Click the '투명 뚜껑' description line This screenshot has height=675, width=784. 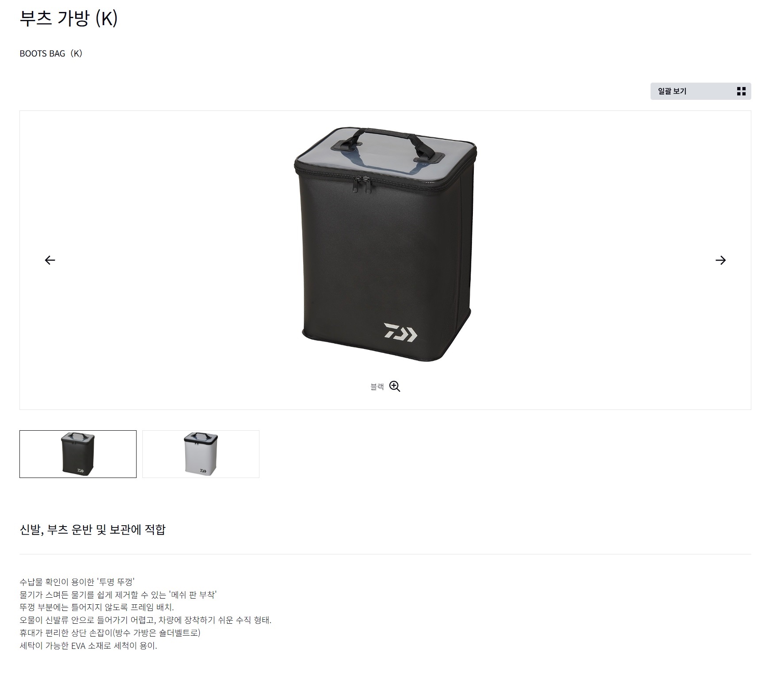[77, 582]
